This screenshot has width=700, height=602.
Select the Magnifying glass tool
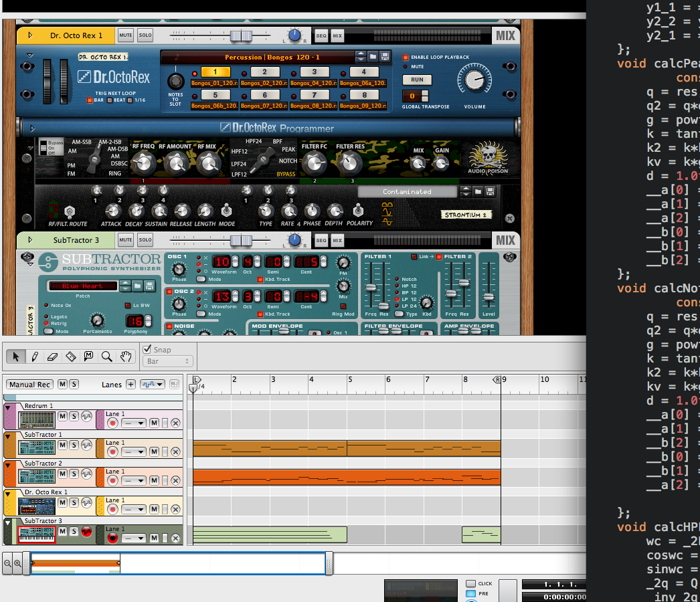click(106, 357)
